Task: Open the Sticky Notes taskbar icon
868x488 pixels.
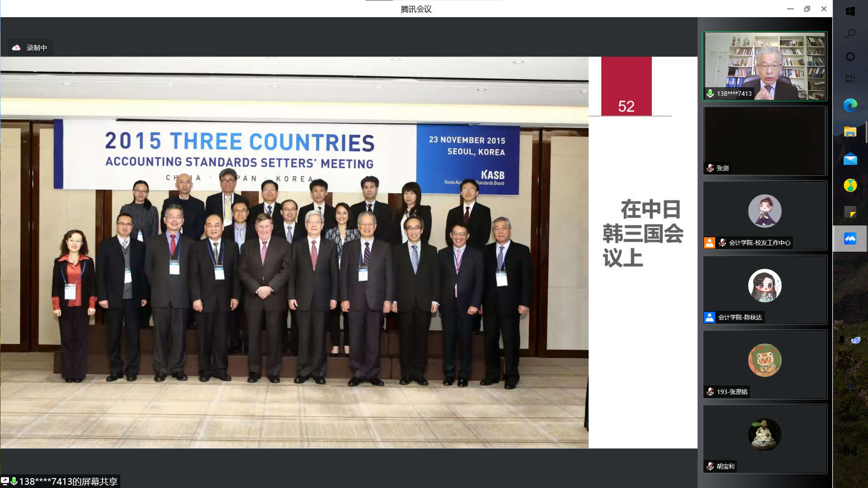Action: pyautogui.click(x=850, y=212)
